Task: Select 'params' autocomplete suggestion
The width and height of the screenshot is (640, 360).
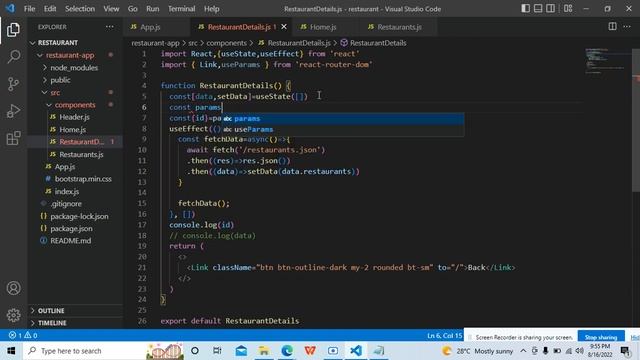Action: [342, 118]
